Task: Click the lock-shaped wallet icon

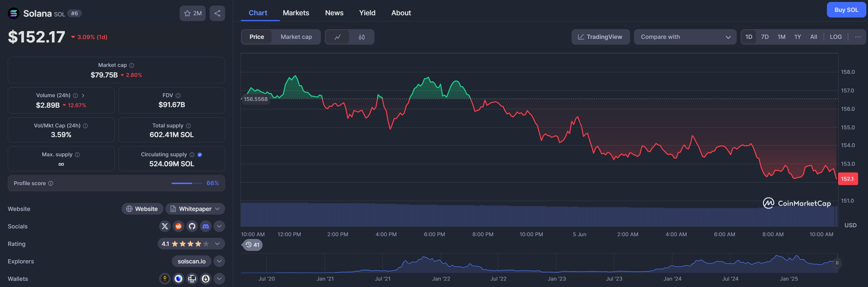Action: coord(206,279)
